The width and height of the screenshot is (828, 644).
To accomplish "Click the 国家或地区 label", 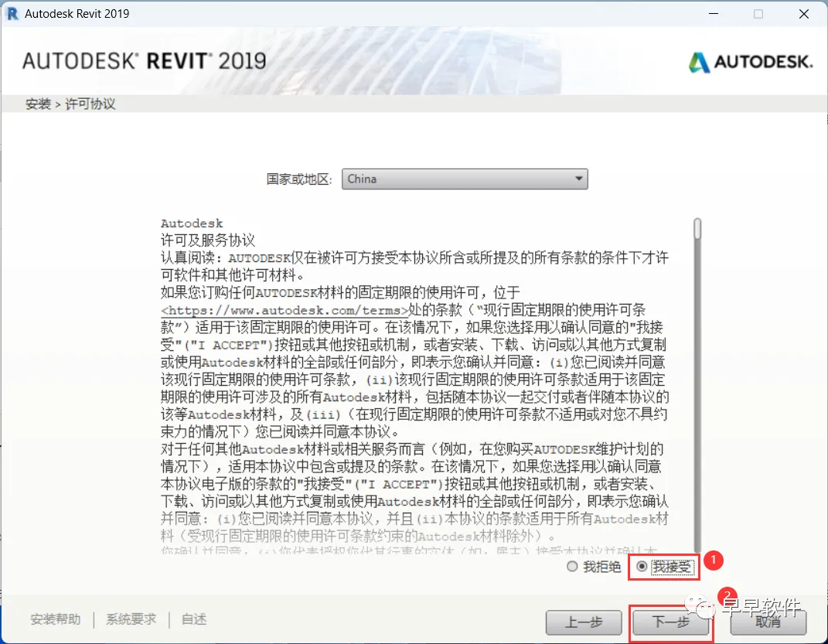I will pyautogui.click(x=299, y=179).
